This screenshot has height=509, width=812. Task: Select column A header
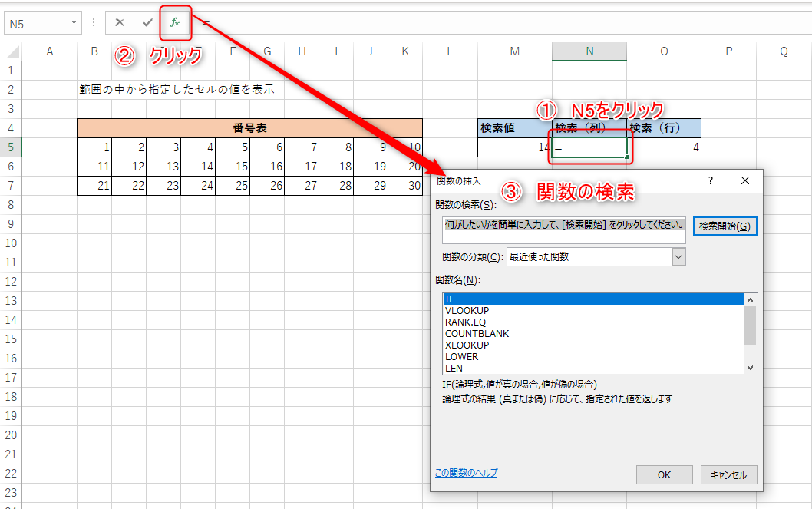[x=50, y=51]
